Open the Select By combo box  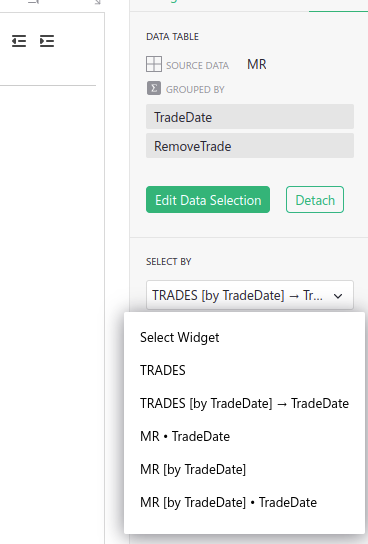[250, 295]
